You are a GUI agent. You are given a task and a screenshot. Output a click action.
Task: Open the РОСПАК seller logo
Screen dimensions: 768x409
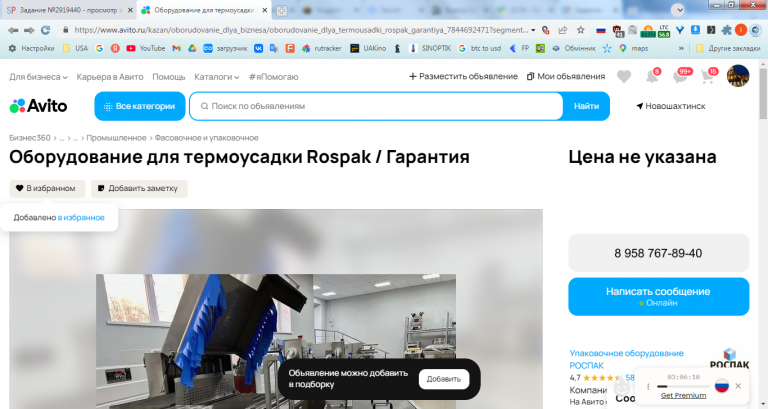pyautogui.click(x=729, y=360)
